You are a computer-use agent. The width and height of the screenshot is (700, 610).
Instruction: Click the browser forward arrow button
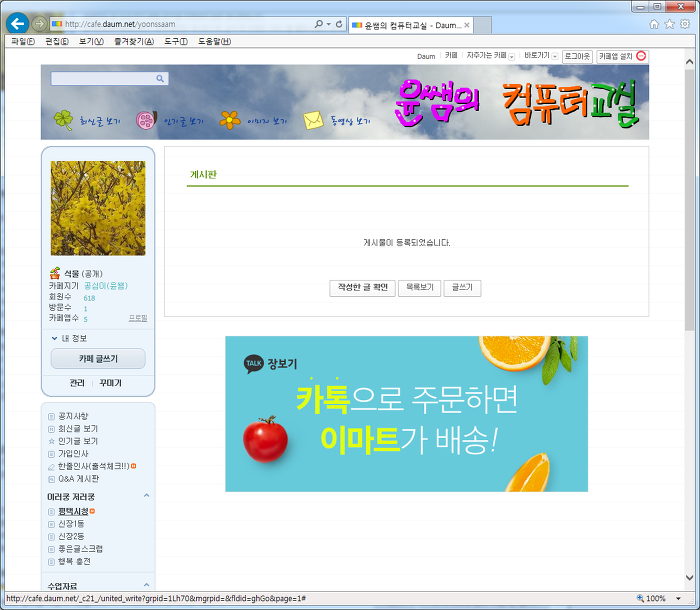pos(39,24)
